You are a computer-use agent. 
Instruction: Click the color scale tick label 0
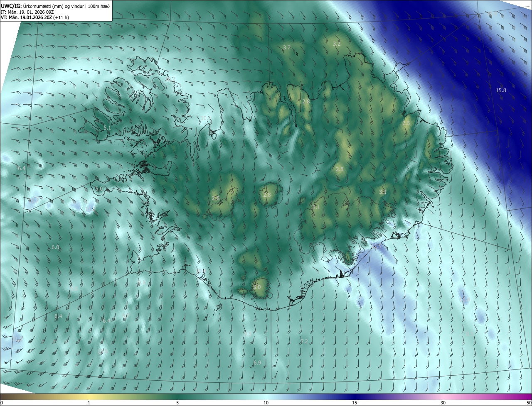tap(2, 403)
